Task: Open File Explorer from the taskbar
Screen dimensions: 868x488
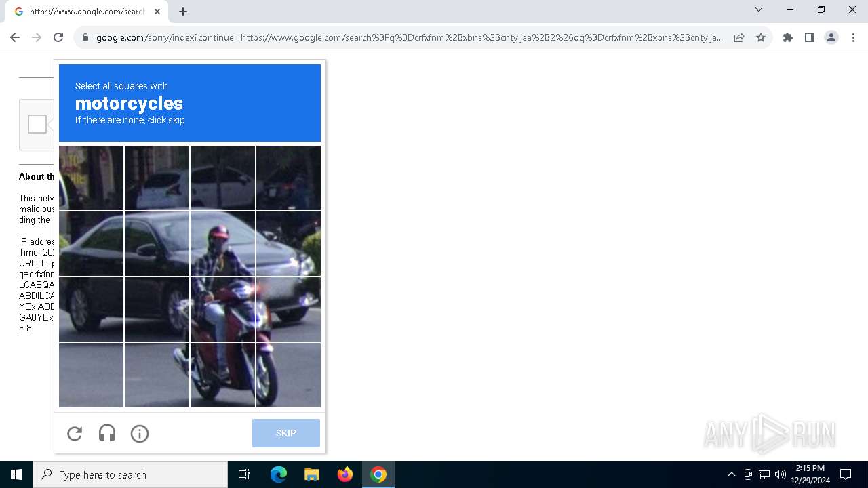Action: pos(311,474)
